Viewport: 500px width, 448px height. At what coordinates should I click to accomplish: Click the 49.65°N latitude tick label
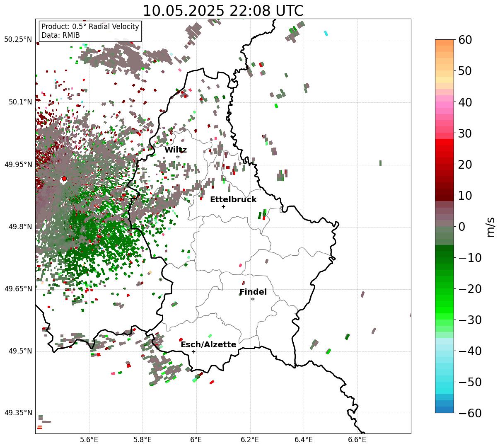pos(18,289)
